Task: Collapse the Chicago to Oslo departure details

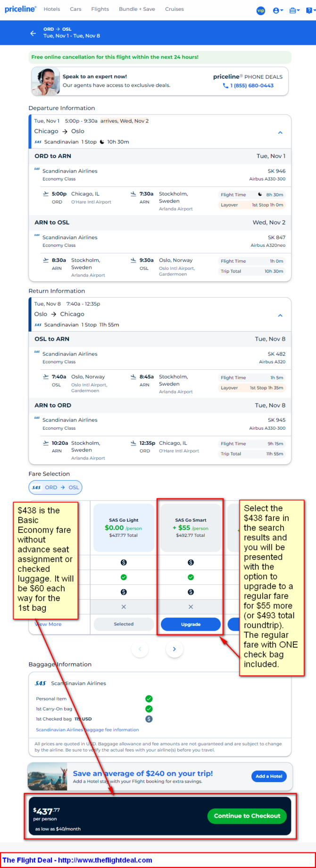Action: click(280, 133)
